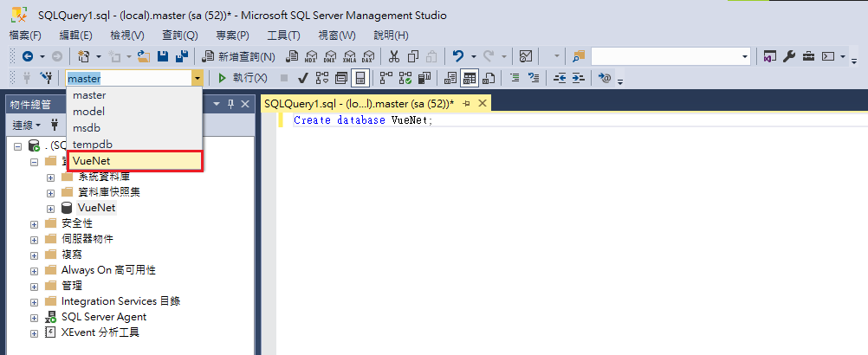
Task: Open the 說明(H) menu
Action: [391, 35]
